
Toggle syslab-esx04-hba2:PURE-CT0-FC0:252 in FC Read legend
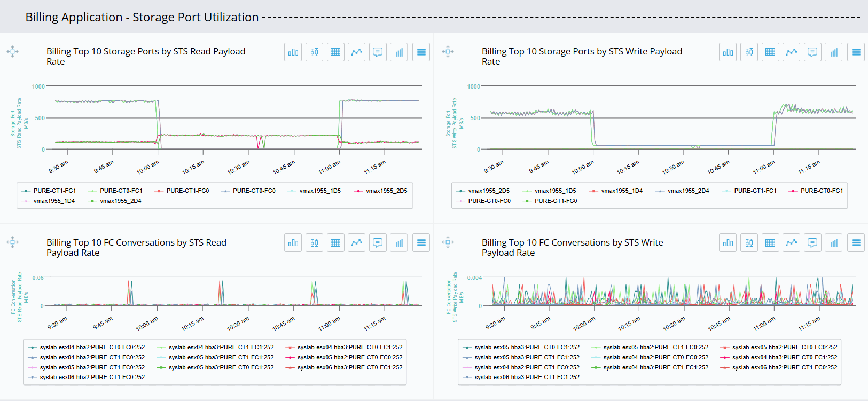pos(87,347)
